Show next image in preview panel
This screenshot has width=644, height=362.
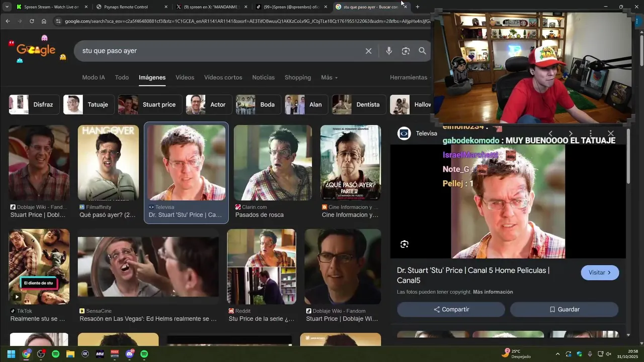tap(571, 134)
